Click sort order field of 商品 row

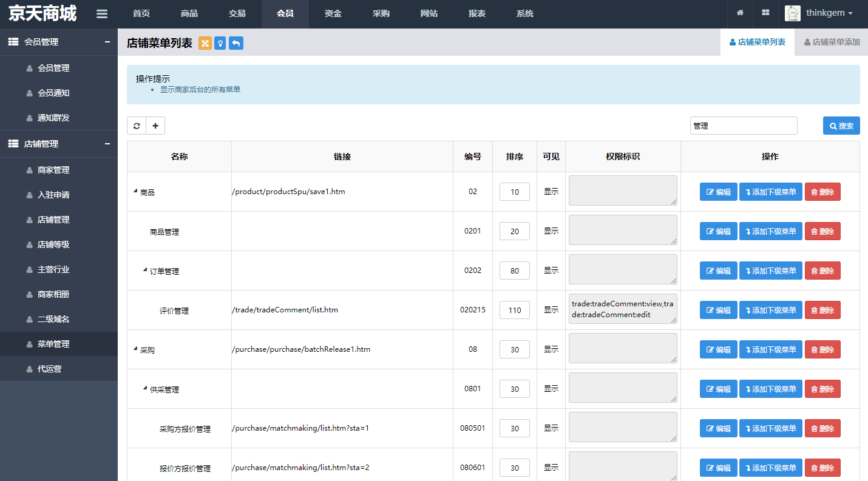coord(515,192)
